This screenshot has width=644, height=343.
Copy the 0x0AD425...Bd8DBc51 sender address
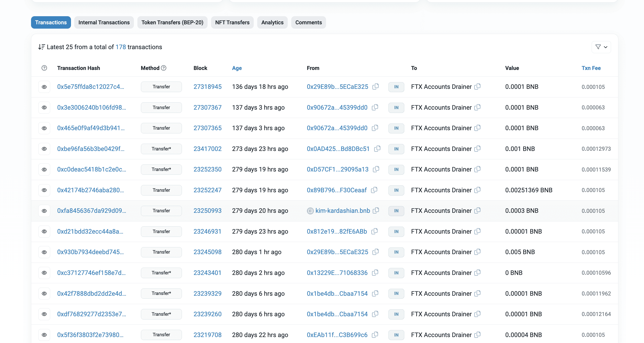[377, 149]
